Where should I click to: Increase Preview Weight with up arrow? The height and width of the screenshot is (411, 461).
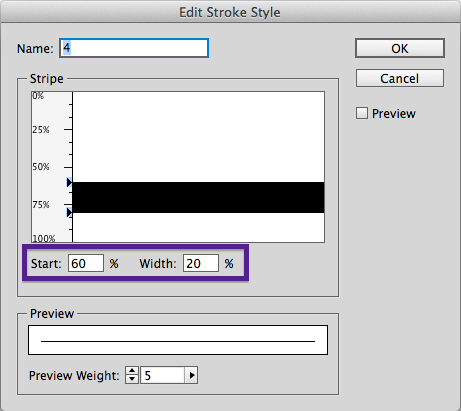pos(132,371)
